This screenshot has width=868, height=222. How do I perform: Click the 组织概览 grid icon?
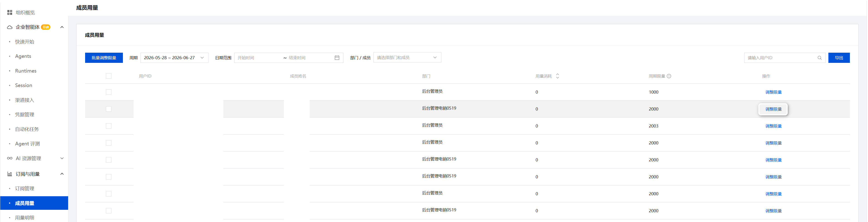pyautogui.click(x=10, y=12)
